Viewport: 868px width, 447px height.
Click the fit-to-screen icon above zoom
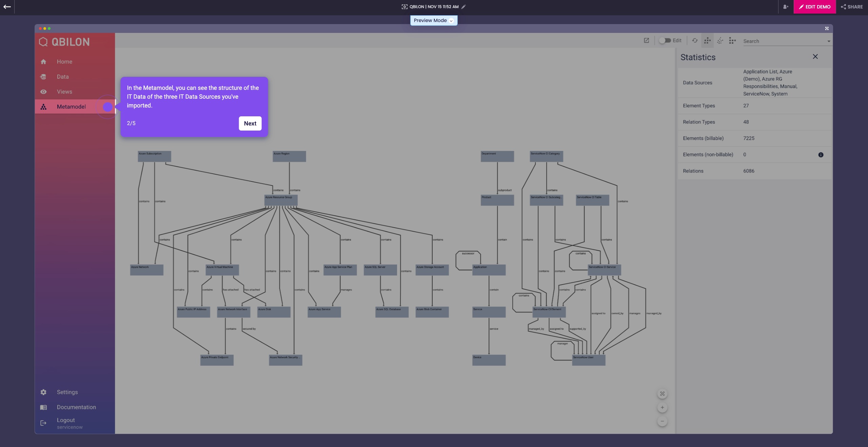pyautogui.click(x=662, y=393)
